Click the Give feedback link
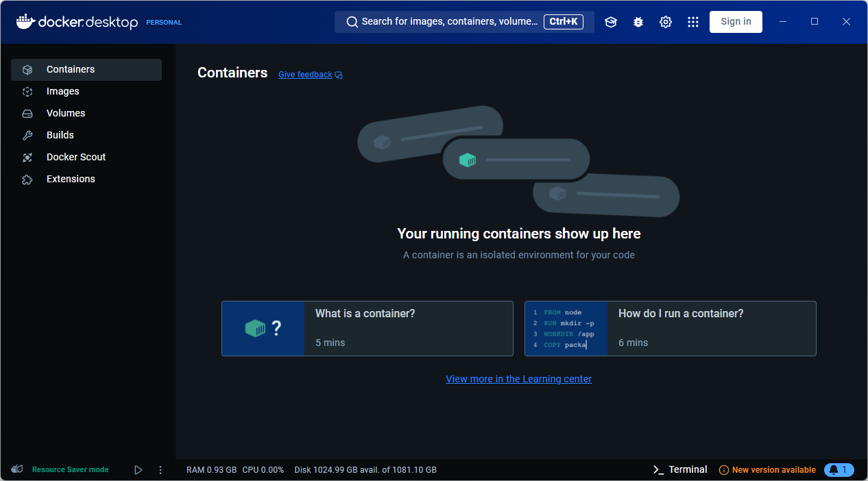Viewport: 868px width, 481px height. pyautogui.click(x=305, y=75)
